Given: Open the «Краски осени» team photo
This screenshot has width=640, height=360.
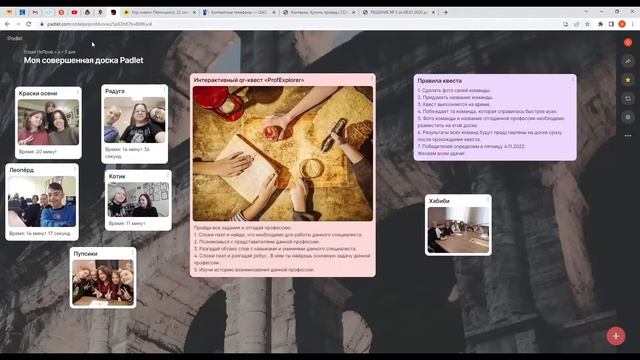Looking at the screenshot, I should (48, 122).
